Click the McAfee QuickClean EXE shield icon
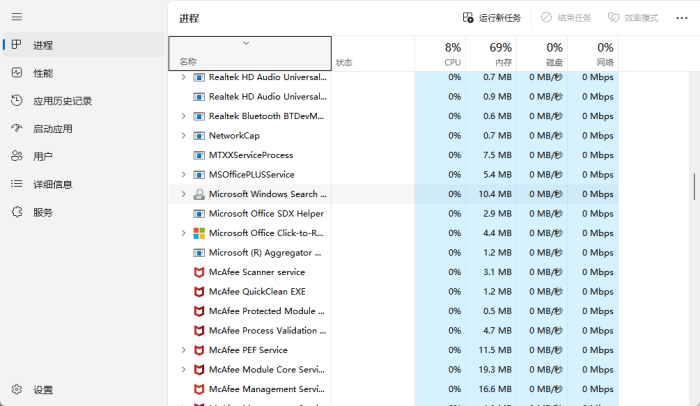The width and height of the screenshot is (700, 406). [199, 292]
